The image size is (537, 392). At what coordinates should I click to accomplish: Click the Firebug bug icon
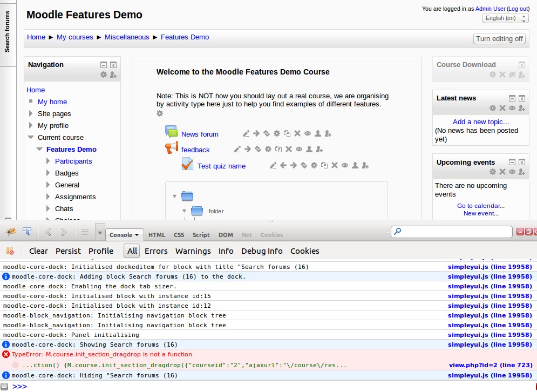tap(11, 232)
